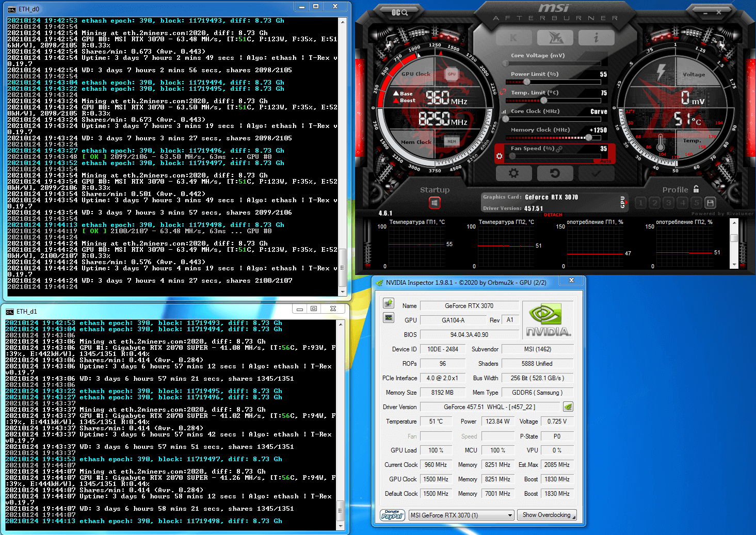Open the Afterburner information 'i' button
756x535 pixels.
(x=596, y=38)
